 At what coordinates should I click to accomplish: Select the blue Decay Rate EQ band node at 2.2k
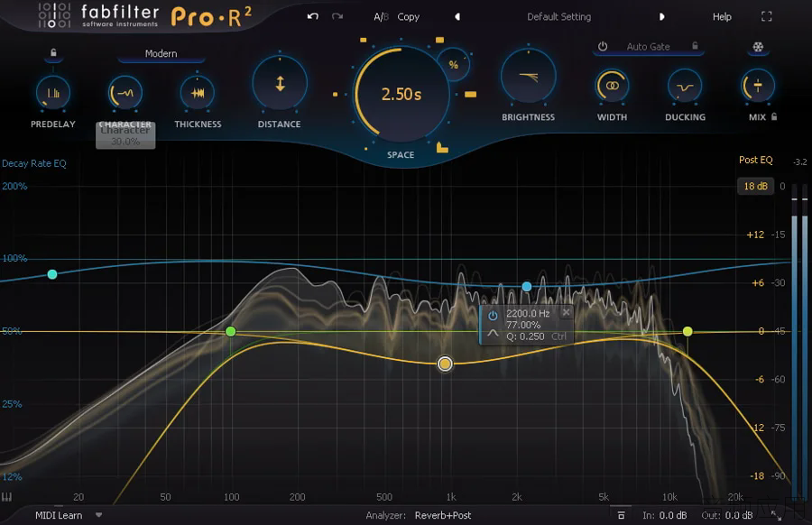click(x=527, y=286)
